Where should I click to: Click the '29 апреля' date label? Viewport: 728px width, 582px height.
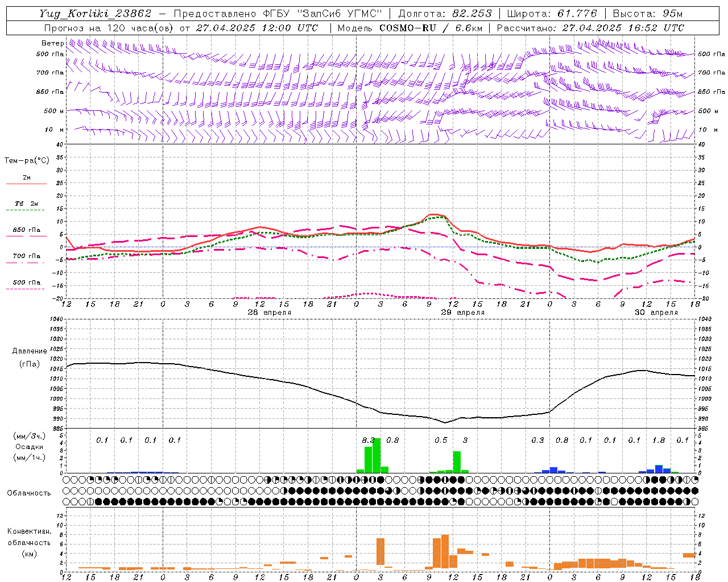tap(463, 313)
